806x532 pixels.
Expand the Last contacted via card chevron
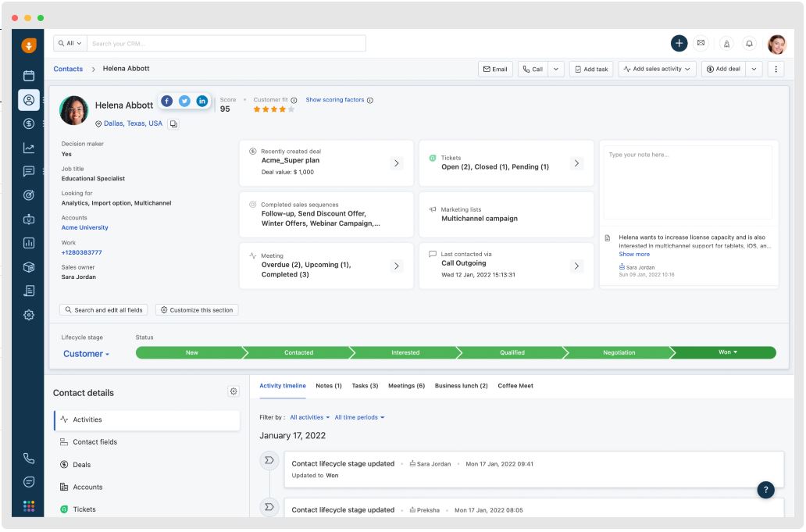coord(576,266)
